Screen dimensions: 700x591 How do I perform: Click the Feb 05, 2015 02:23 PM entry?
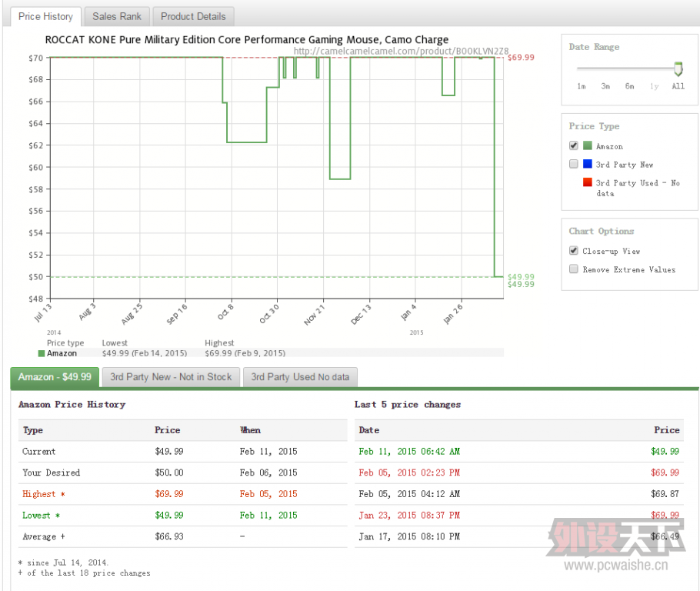(409, 472)
